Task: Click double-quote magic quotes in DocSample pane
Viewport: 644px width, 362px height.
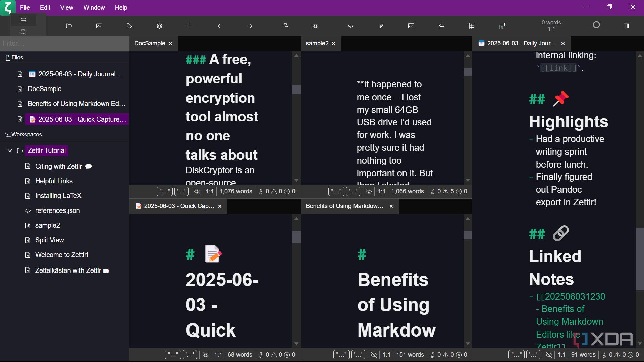Action: coord(165,191)
